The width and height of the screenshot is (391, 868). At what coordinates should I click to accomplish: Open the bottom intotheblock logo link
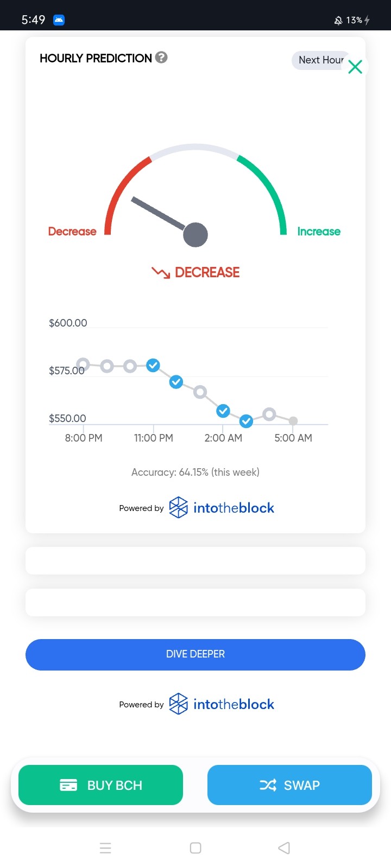click(222, 704)
